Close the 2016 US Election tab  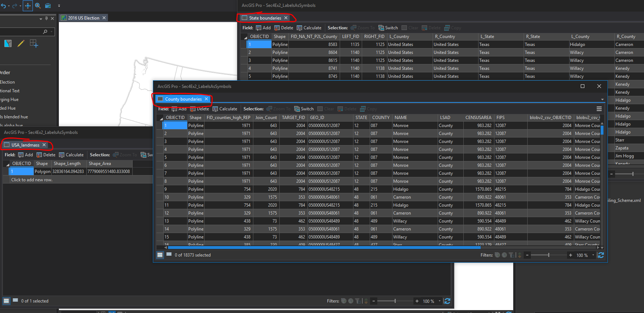point(104,18)
